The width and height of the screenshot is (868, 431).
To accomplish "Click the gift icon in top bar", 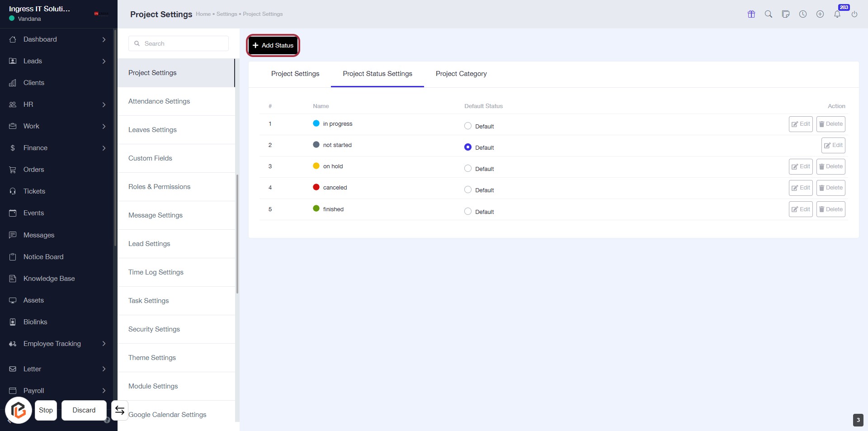I will tap(751, 14).
